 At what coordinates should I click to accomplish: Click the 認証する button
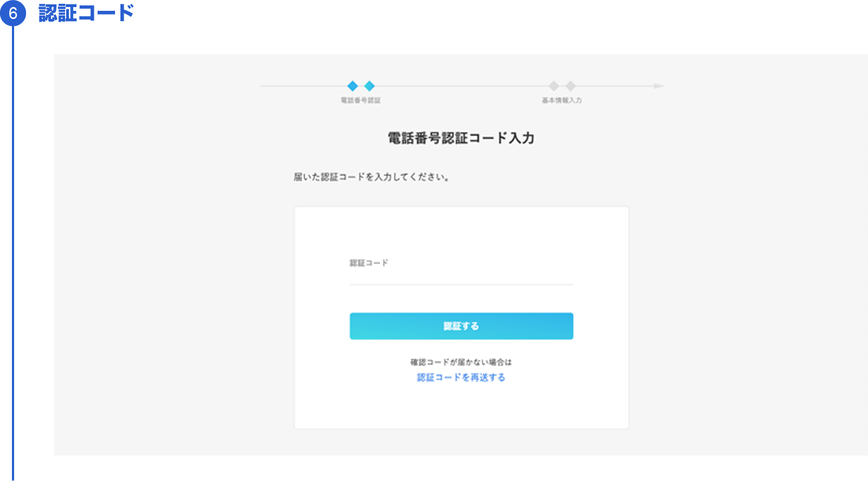[461, 326]
